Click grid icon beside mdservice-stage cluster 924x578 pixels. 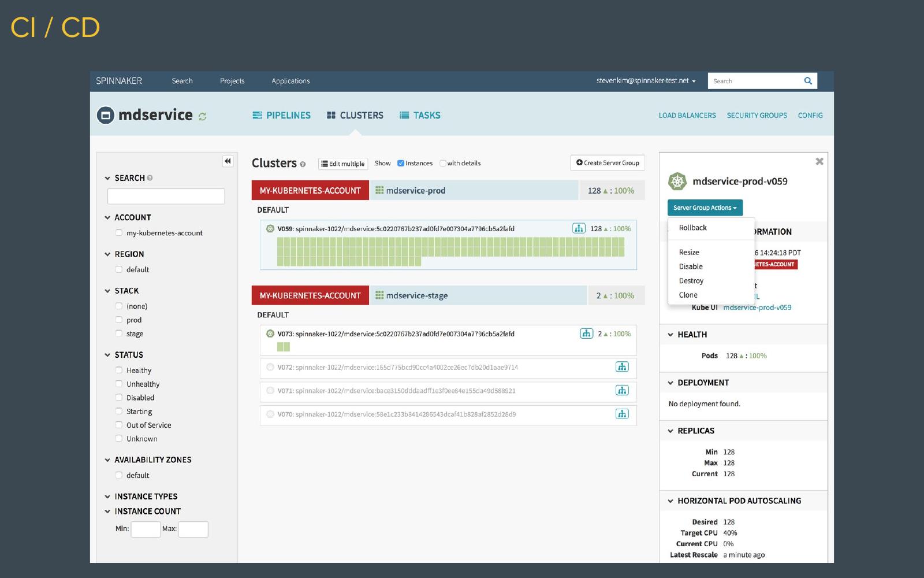coord(379,295)
